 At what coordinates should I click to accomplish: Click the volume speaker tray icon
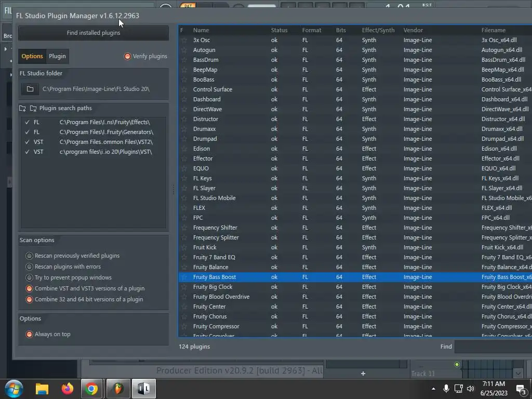coord(470,389)
